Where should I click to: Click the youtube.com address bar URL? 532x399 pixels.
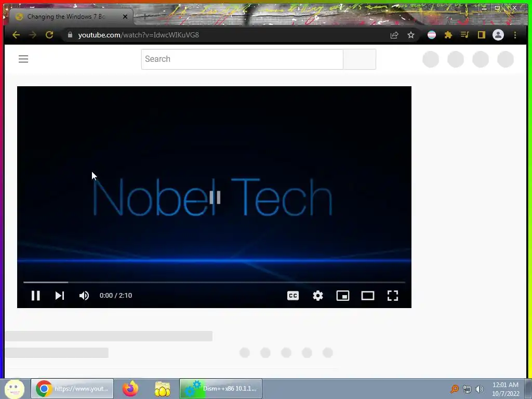(x=138, y=35)
